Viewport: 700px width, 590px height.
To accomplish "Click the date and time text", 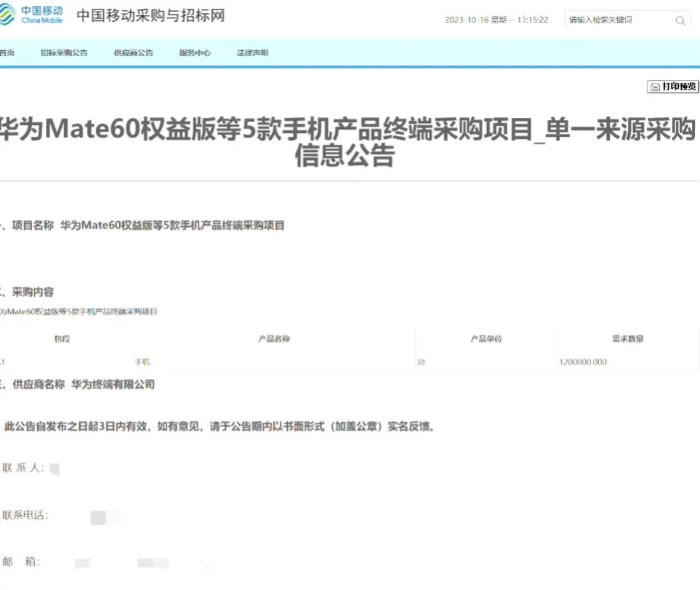I will (496, 20).
